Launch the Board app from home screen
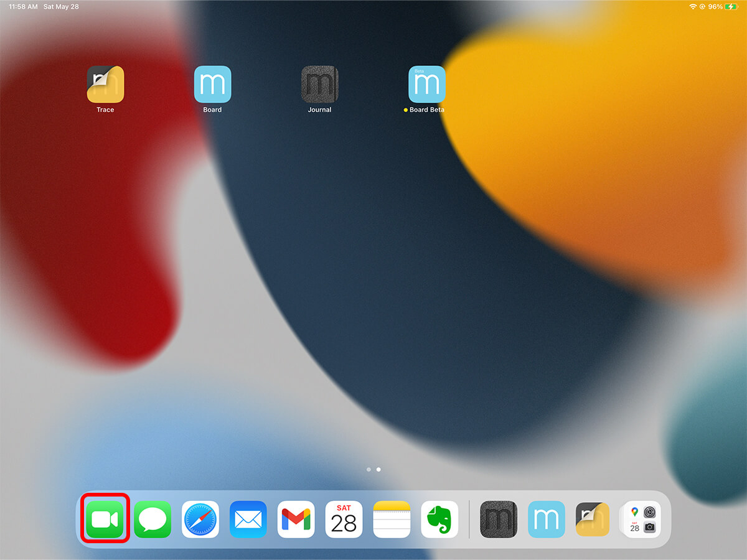This screenshot has height=560, width=747. pos(212,85)
